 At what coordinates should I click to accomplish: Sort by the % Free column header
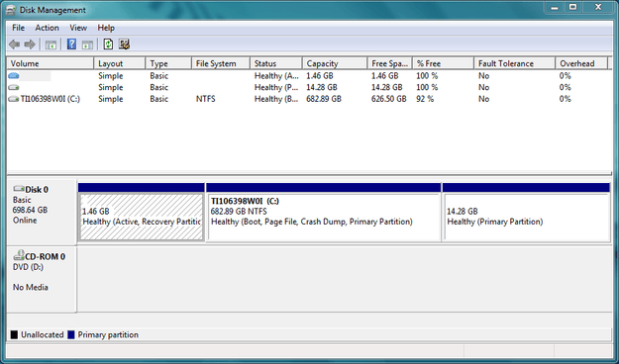[444, 63]
